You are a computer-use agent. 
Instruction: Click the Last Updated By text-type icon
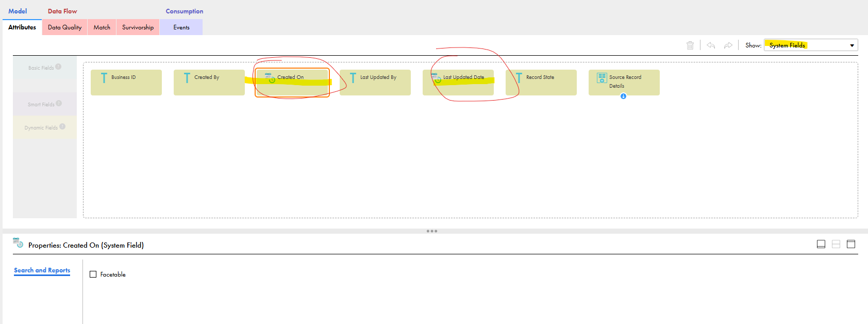pyautogui.click(x=353, y=78)
